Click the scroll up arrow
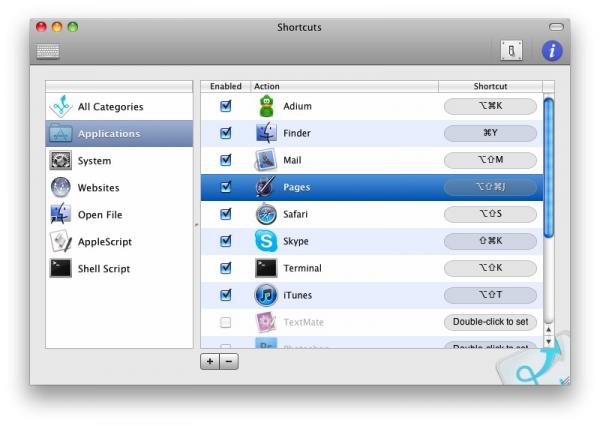The height and width of the screenshot is (426, 600). point(548,330)
